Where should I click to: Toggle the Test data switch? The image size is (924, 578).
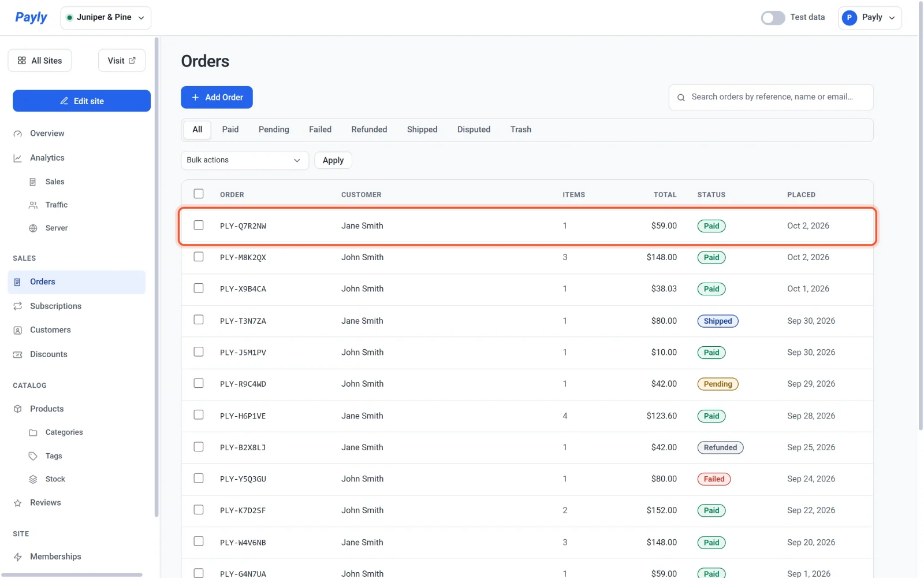click(x=773, y=18)
